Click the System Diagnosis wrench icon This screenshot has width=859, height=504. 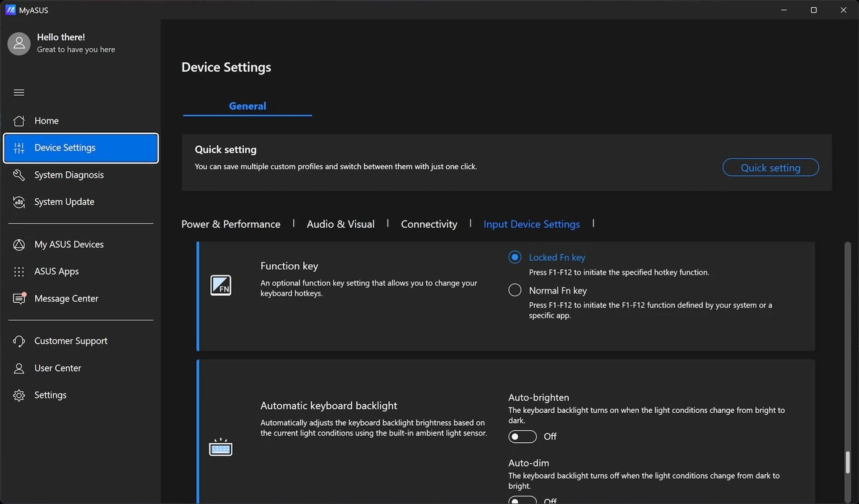click(x=19, y=175)
